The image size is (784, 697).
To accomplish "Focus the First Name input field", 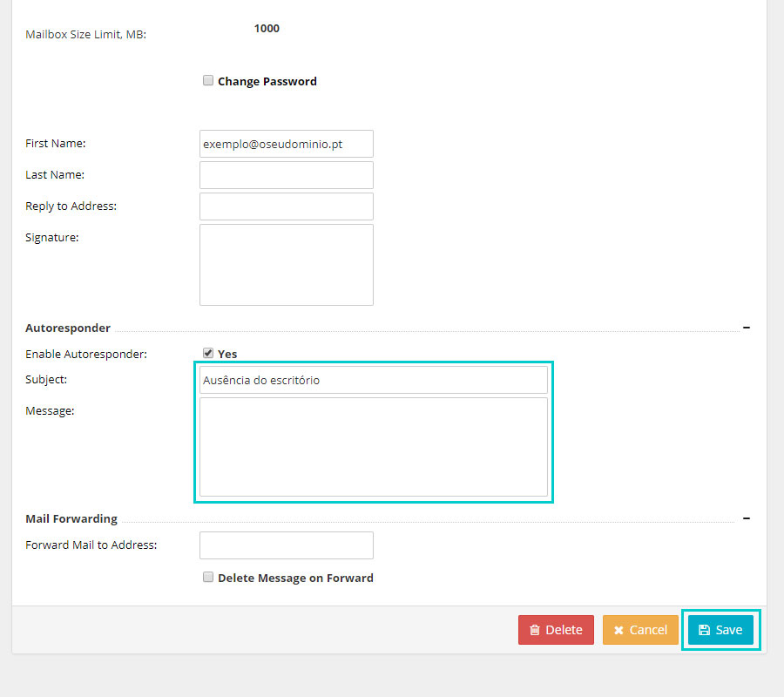I will tap(286, 144).
